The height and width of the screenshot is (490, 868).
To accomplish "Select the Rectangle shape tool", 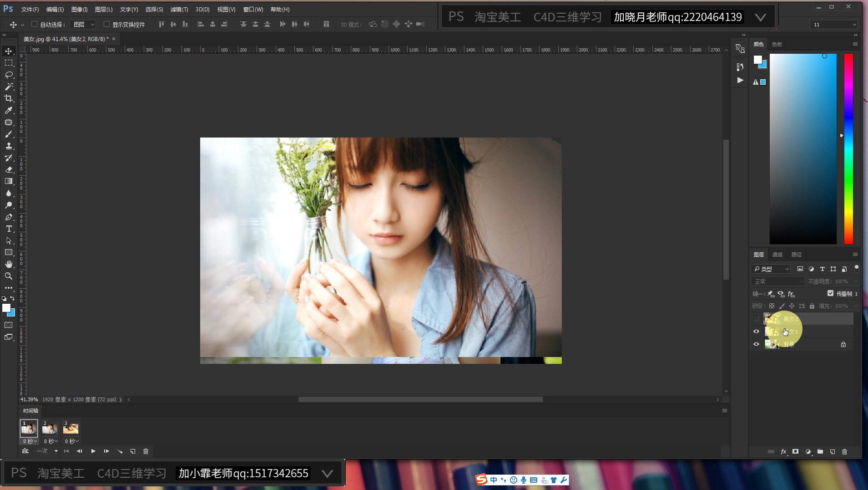I will tap(9, 252).
